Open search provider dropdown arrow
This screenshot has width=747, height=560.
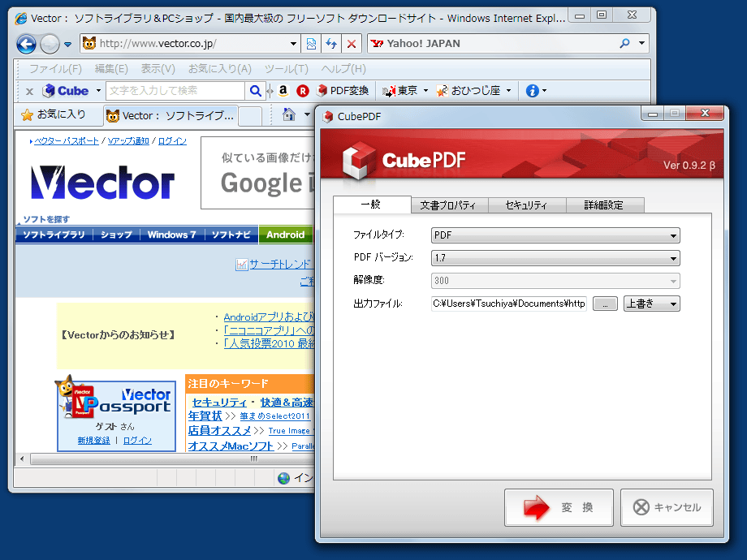[641, 43]
